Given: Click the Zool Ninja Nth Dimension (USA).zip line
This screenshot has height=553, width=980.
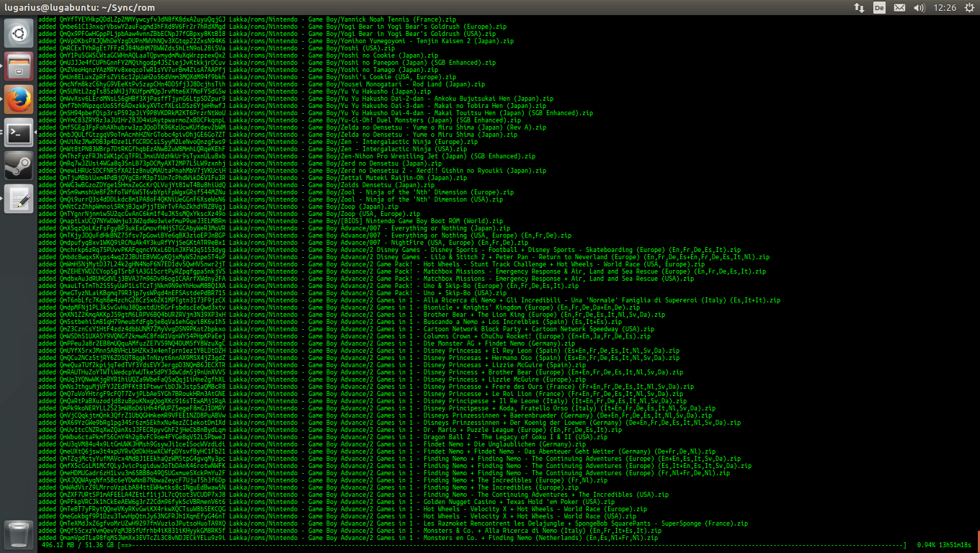Looking at the screenshot, I should click(271, 199).
